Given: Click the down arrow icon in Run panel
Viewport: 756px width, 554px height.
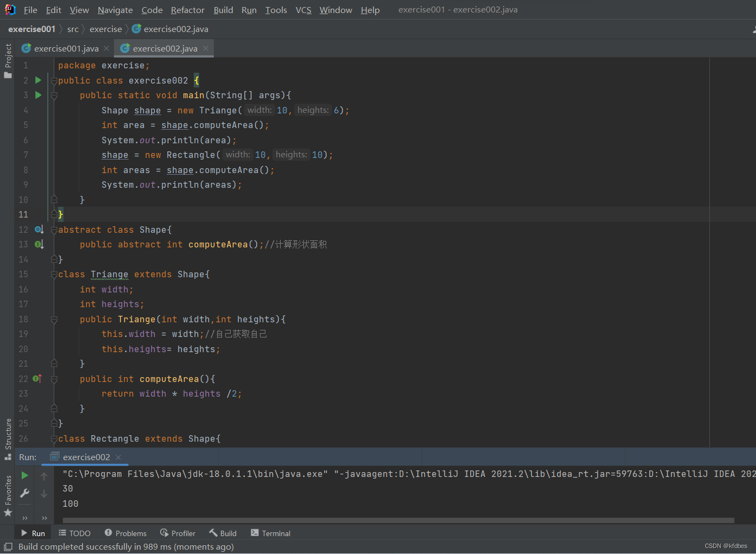Looking at the screenshot, I should (44, 494).
